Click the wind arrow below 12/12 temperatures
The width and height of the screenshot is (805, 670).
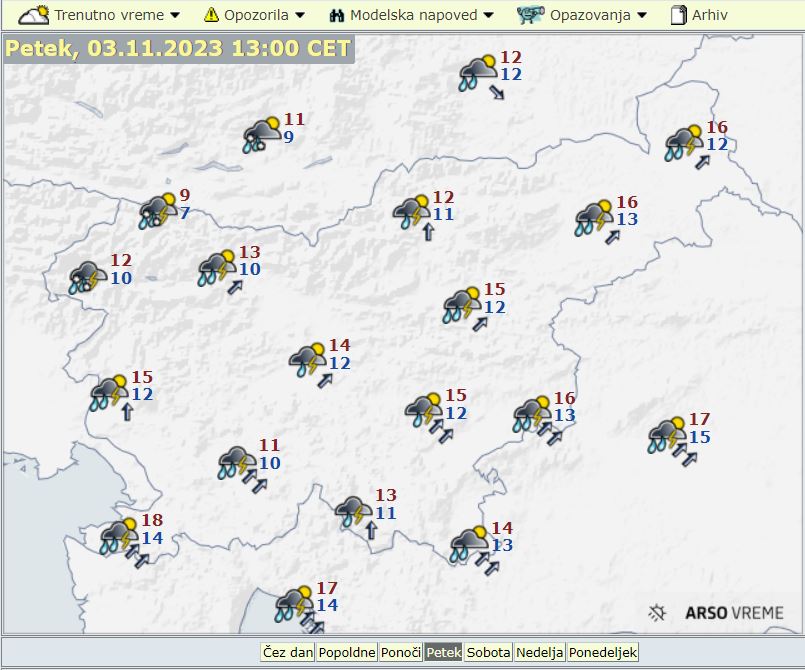point(497,93)
